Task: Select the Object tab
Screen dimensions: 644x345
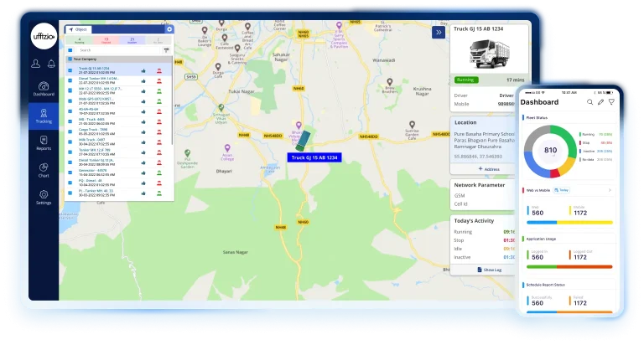Action: coord(80,29)
